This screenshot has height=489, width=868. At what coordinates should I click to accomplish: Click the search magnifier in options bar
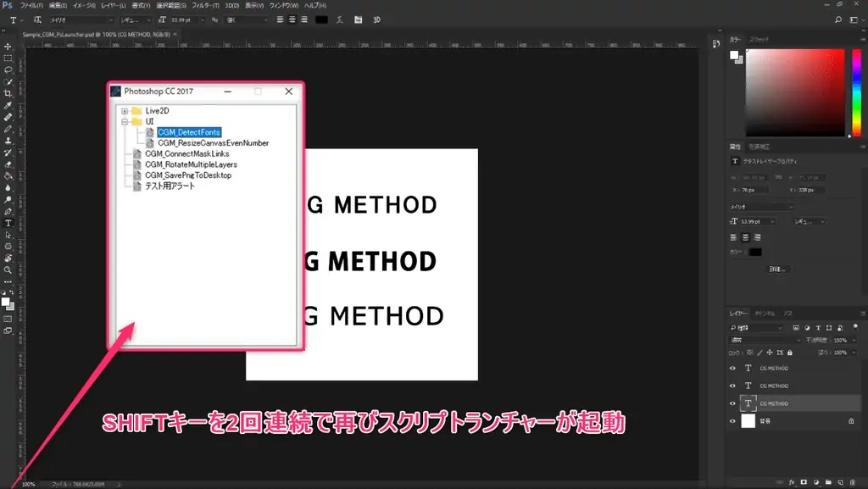pyautogui.click(x=838, y=19)
